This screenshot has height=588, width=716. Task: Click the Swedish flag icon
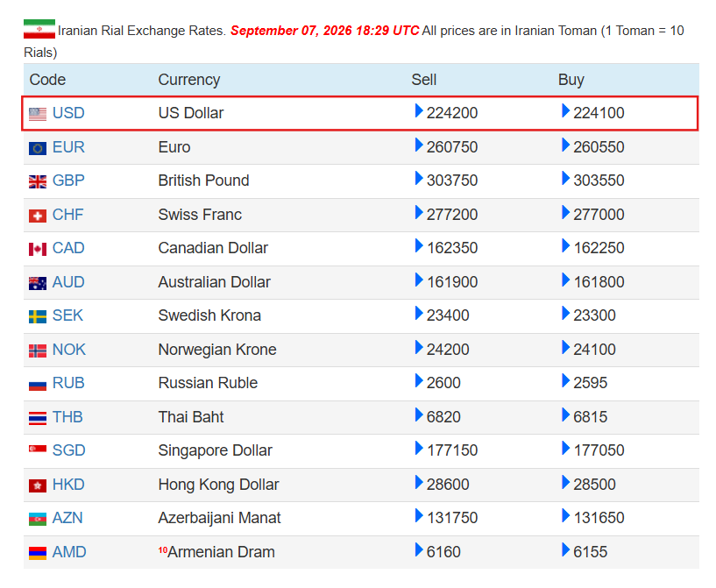click(38, 316)
